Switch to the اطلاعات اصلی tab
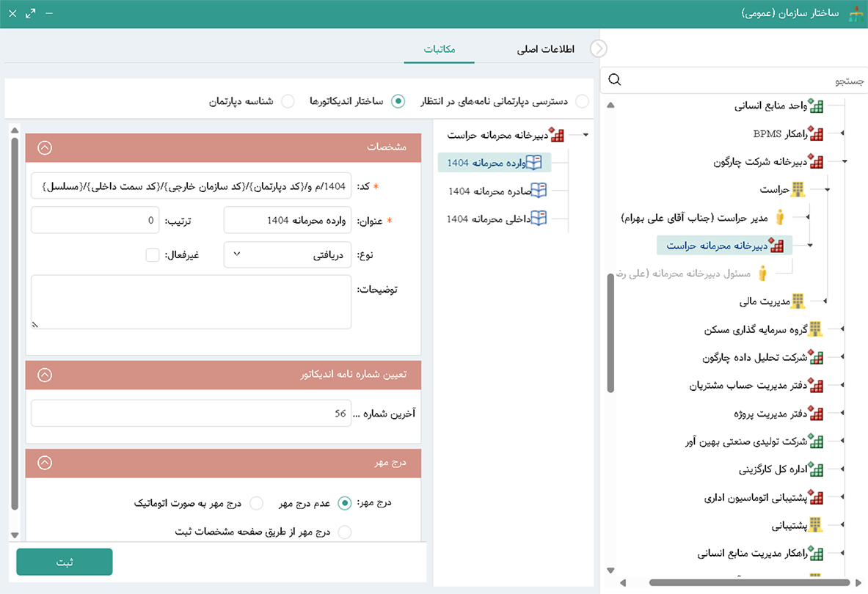Screen dimensions: 868x594 [x=545, y=49]
